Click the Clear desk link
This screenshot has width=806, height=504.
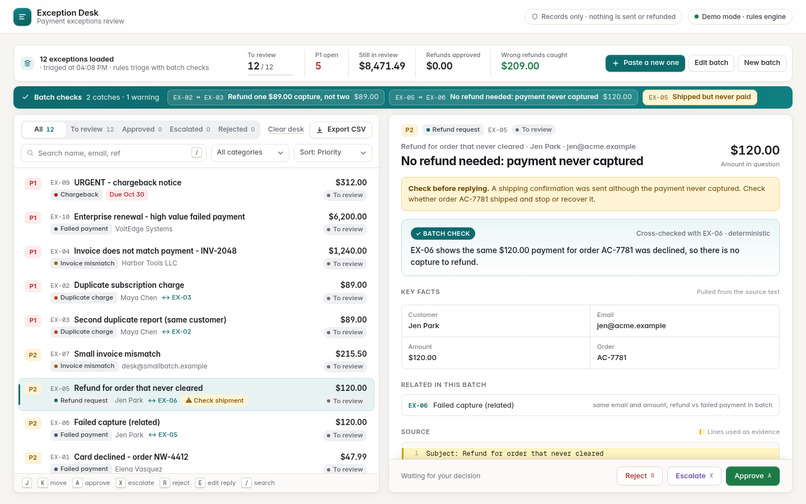click(x=286, y=130)
